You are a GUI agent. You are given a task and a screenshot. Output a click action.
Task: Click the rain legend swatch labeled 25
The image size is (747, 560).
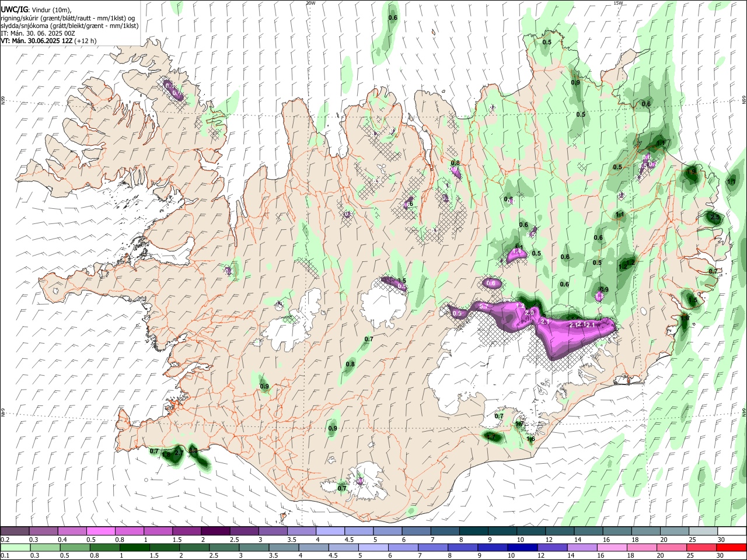click(x=700, y=547)
